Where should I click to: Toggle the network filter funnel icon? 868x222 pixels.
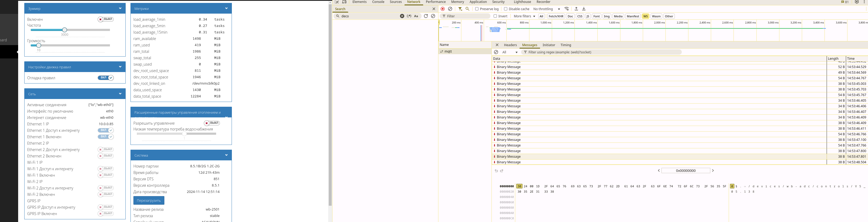pyautogui.click(x=460, y=9)
